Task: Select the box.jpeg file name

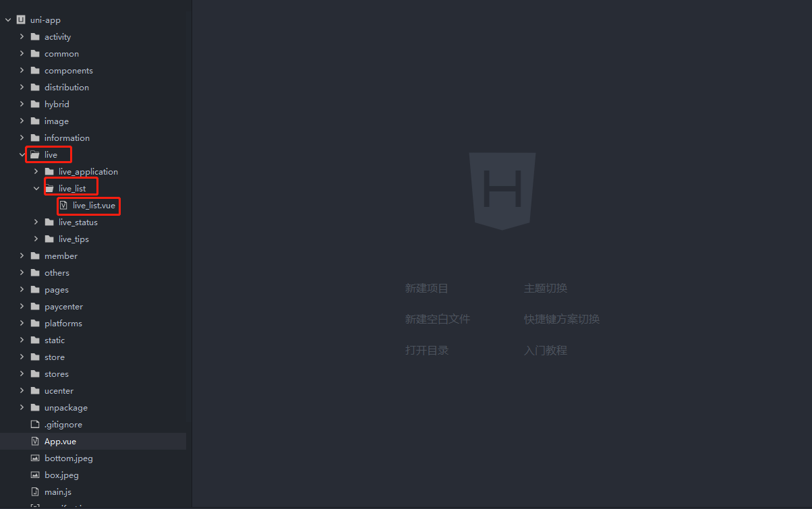Action: [62, 475]
